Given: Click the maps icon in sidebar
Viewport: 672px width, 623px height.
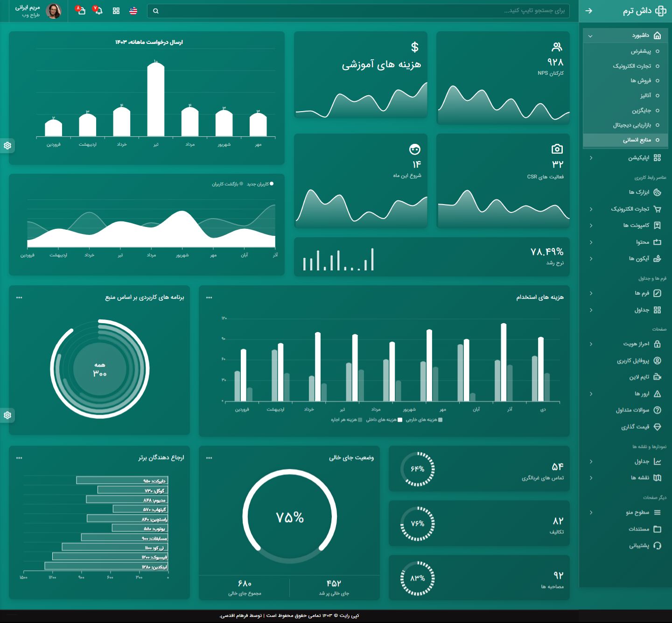Looking at the screenshot, I should click(x=657, y=478).
